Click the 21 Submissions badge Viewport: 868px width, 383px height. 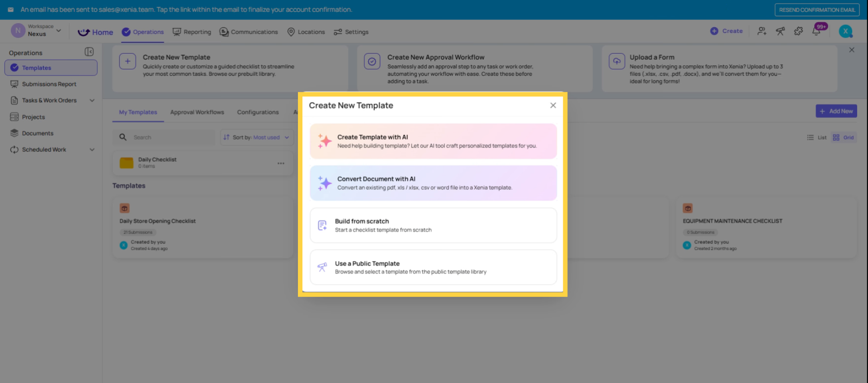click(x=138, y=232)
